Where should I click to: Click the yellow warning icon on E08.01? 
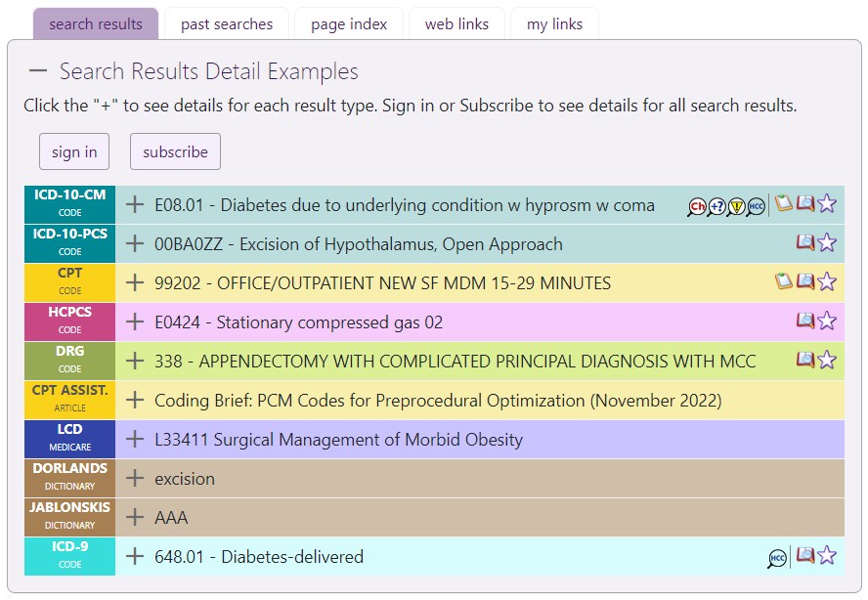736,206
